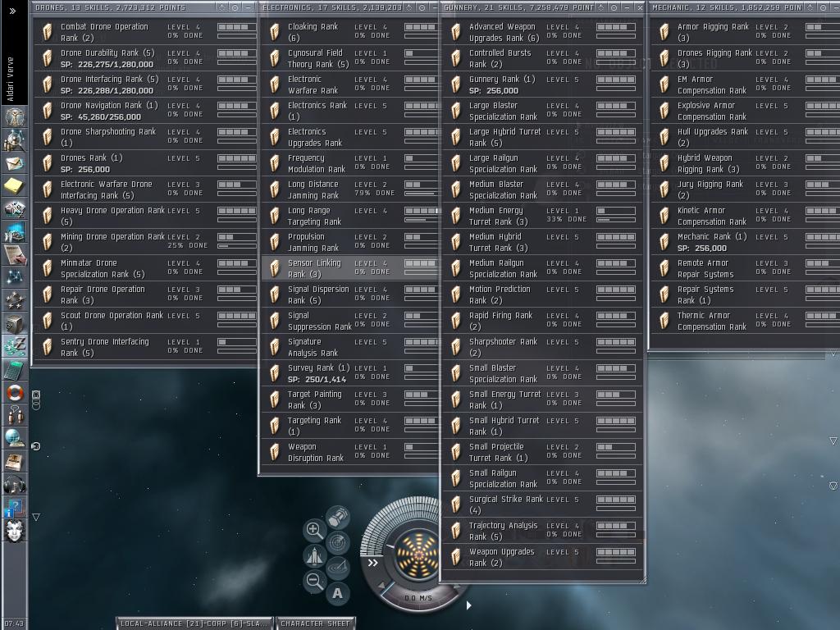
Task: Select the Sensor Linking Rank (3) skill row
Action: pos(349,268)
